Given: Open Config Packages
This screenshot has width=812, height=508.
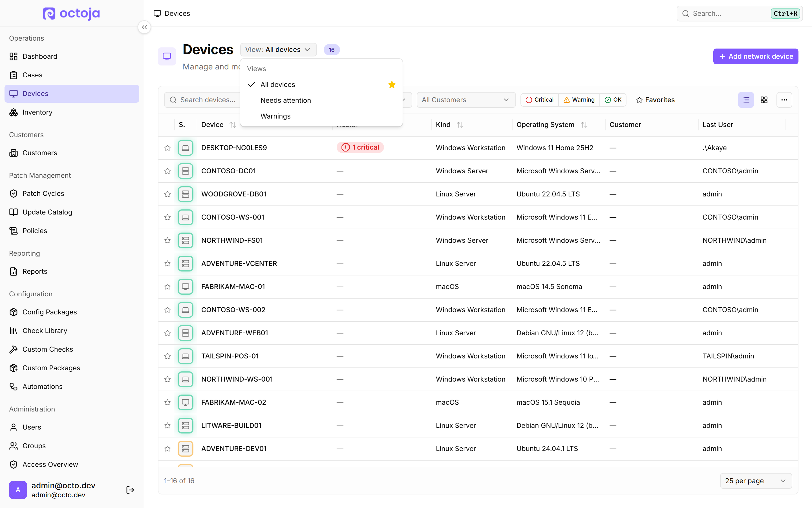Looking at the screenshot, I should 72,312.
